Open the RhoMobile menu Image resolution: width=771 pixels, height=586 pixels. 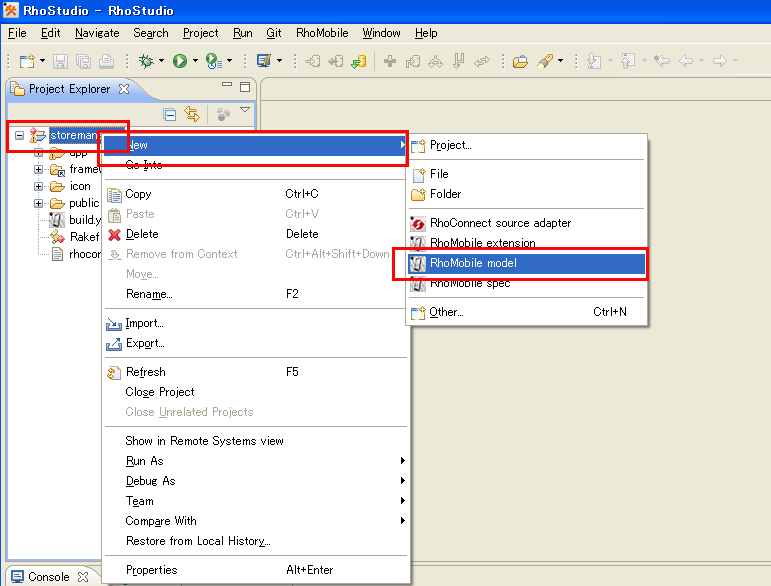322,33
